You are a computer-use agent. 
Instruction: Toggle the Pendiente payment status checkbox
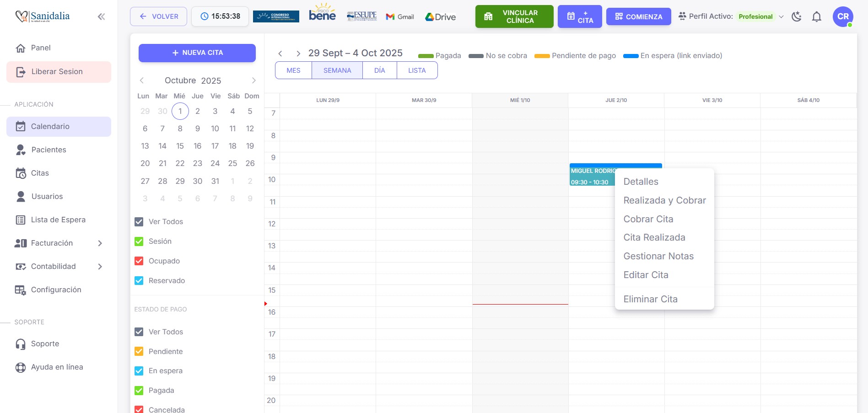(x=139, y=352)
